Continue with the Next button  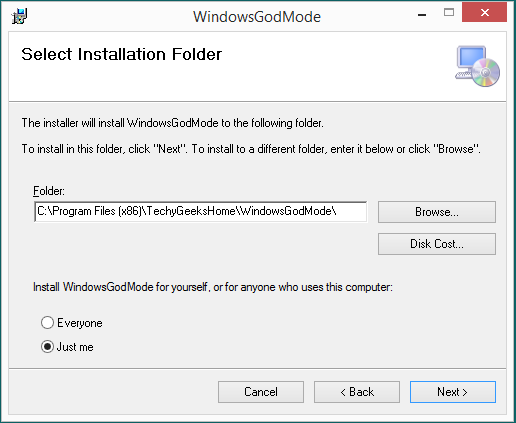[x=453, y=392]
